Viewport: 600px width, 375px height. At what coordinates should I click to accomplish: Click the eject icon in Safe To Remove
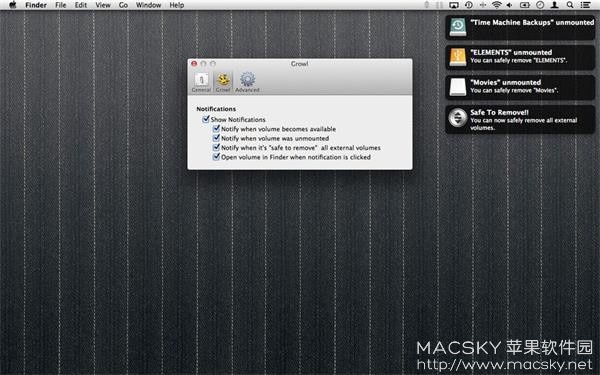(458, 117)
